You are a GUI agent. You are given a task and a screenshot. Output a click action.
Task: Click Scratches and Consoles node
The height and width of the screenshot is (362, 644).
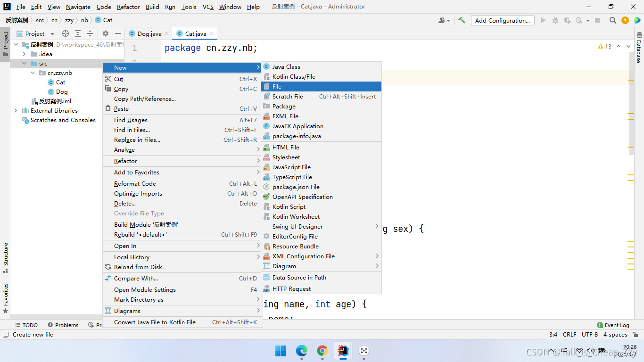58,120
